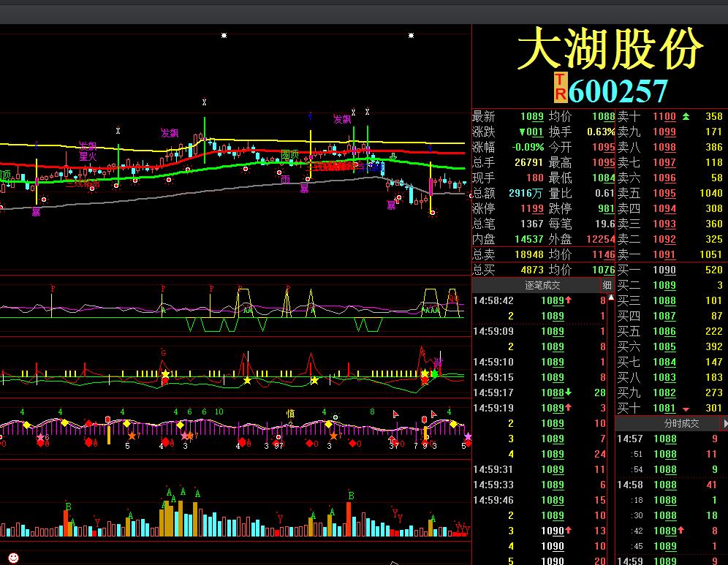Click the 总卖 volume 18948
Screen dimensions: 728x565
[528, 254]
